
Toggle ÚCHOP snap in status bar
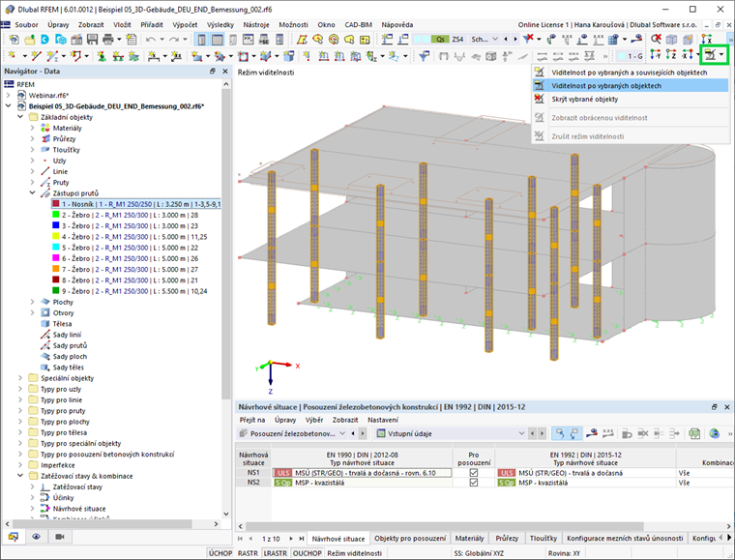(x=220, y=553)
